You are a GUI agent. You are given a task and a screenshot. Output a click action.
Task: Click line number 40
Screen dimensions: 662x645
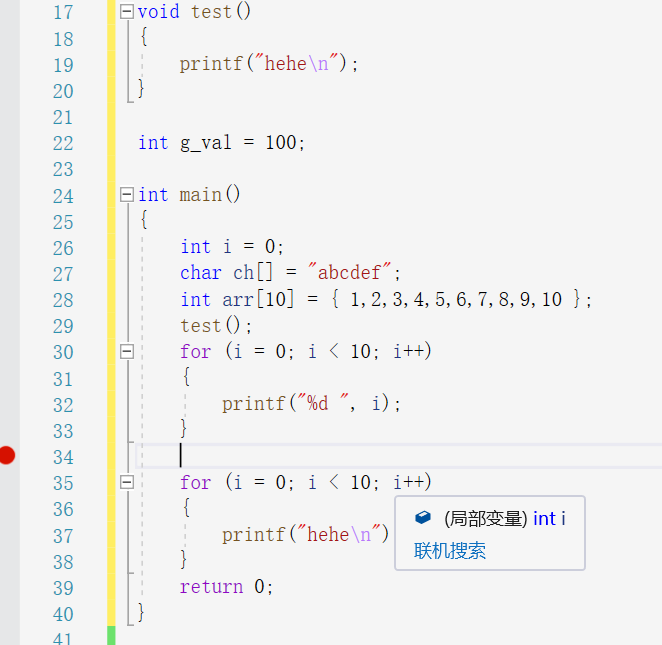63,614
